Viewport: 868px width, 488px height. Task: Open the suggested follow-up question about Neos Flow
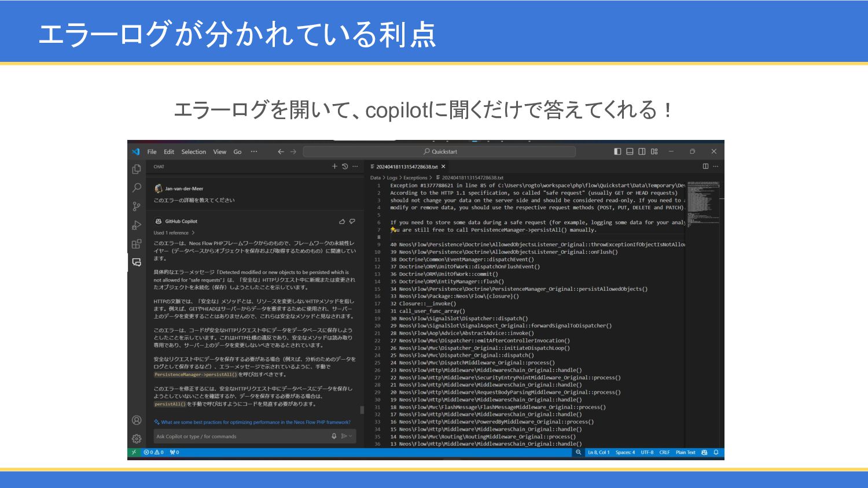click(252, 422)
